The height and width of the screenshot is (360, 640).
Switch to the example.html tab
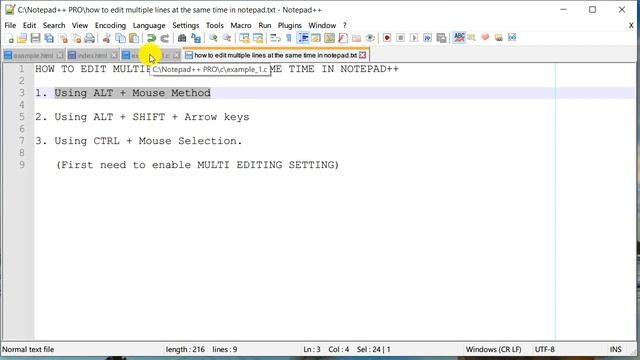pos(33,55)
